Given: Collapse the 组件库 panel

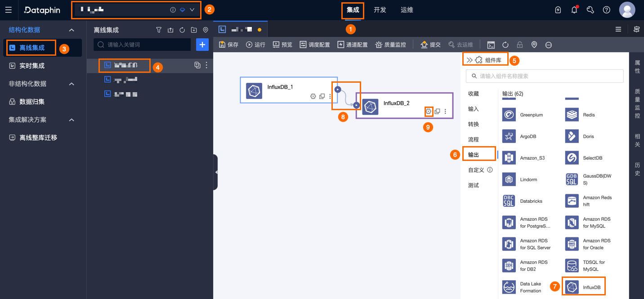Looking at the screenshot, I should pyautogui.click(x=470, y=60).
